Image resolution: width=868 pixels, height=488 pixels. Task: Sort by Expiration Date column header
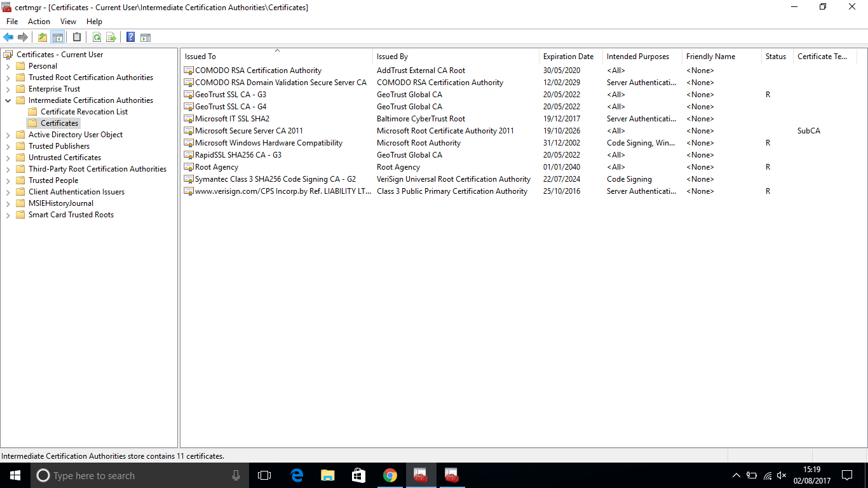(571, 57)
